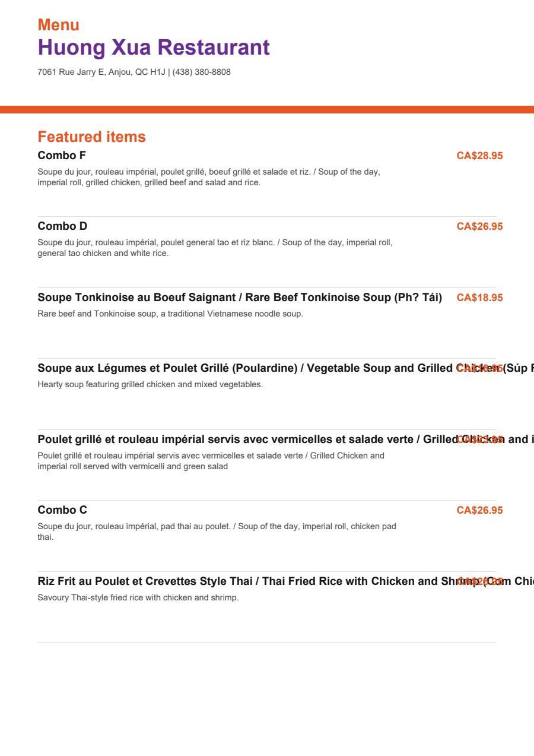Click the Huong Xua Restaurant title
The image size is (534, 756).
[x=154, y=48]
